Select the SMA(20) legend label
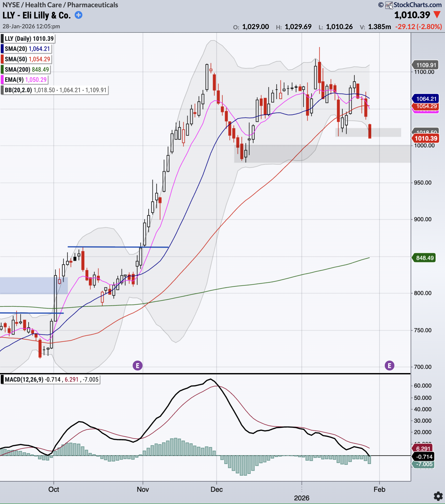The width and height of the screenshot is (445, 504). click(27, 49)
